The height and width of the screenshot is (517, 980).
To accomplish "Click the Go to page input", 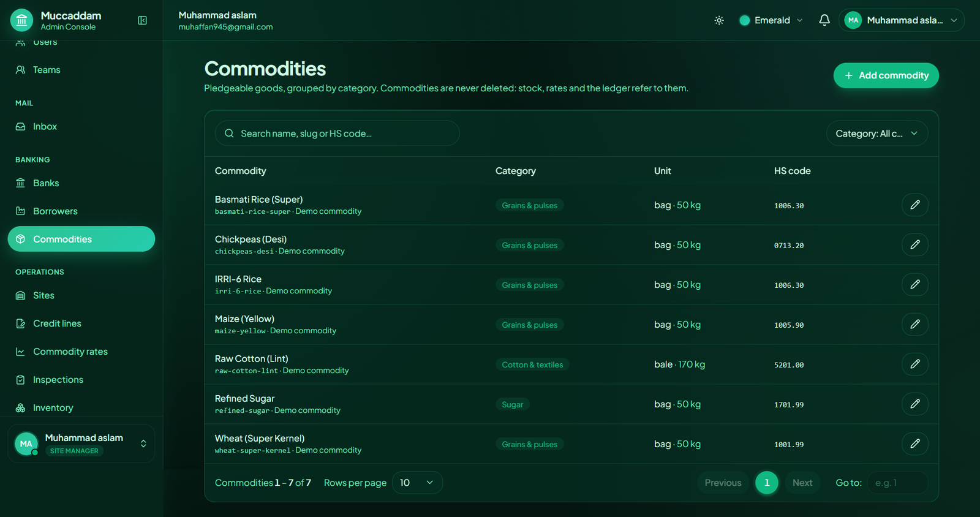I will point(897,483).
